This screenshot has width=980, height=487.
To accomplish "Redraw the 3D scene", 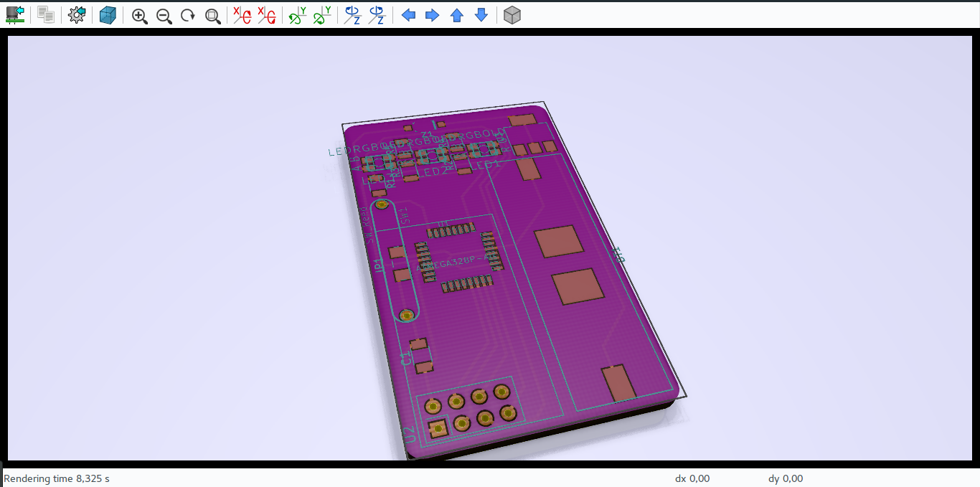I will 187,14.
